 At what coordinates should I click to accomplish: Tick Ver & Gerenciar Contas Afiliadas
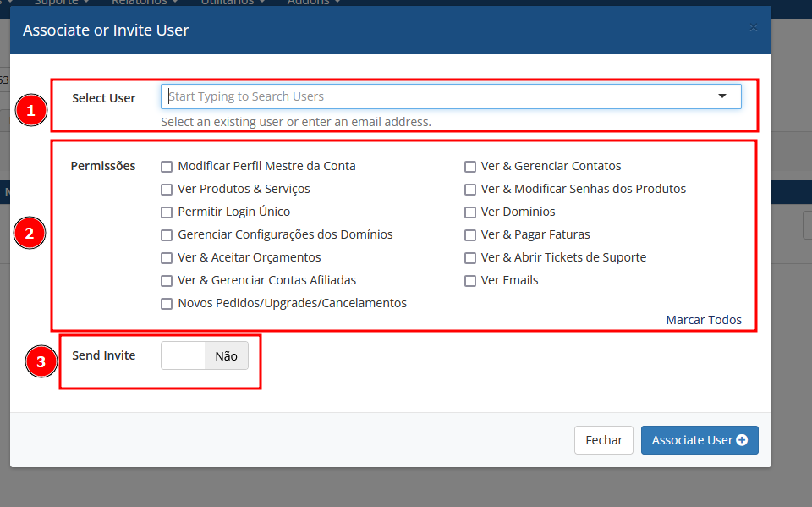pyautogui.click(x=167, y=280)
